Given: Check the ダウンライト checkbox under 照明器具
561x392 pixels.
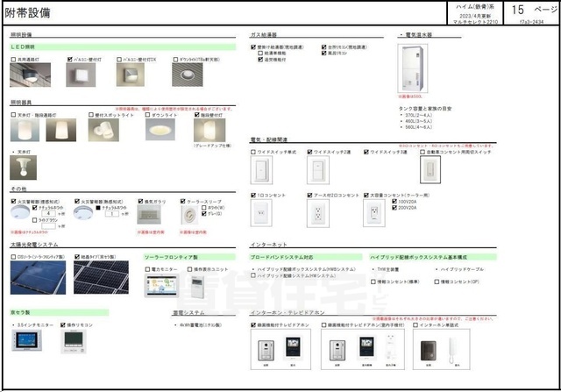Looking at the screenshot, I should click(147, 115).
